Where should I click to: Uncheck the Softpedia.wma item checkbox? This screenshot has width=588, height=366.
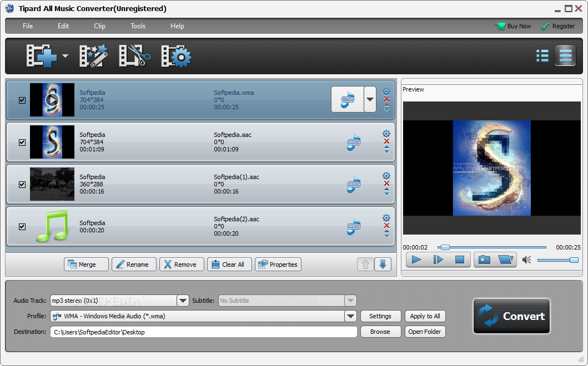[x=22, y=100]
